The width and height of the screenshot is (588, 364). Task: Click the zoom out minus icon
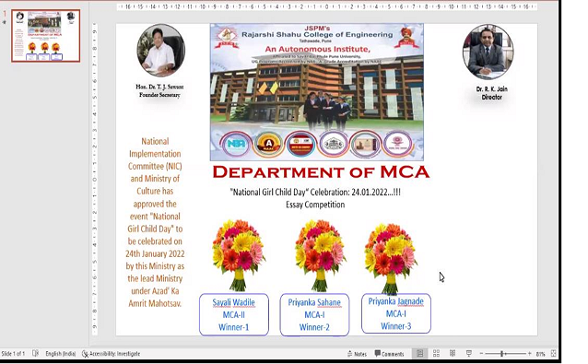[x=481, y=354]
